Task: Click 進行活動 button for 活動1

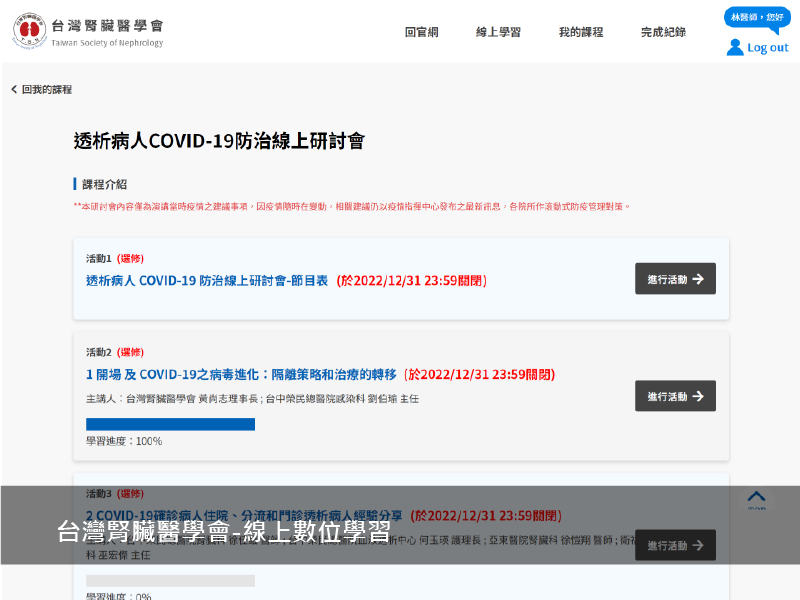Action: click(x=675, y=279)
